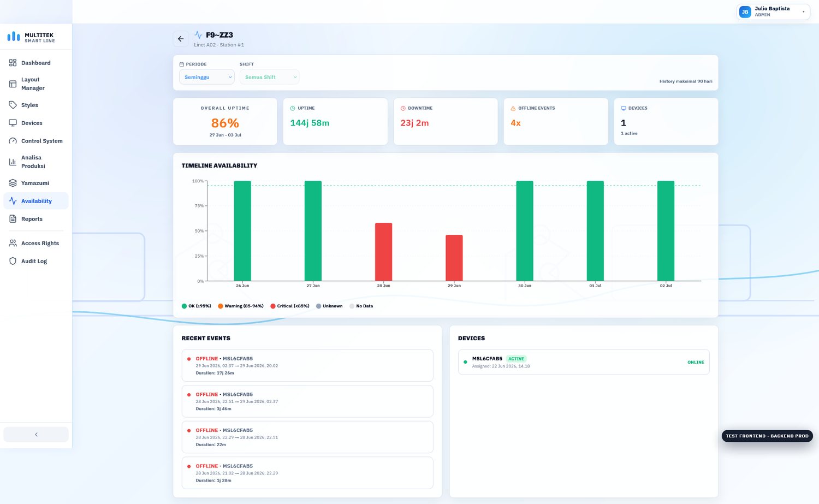Screen dimensions: 819x504
Task: Click the Control System gauge icon
Action: click(13, 141)
